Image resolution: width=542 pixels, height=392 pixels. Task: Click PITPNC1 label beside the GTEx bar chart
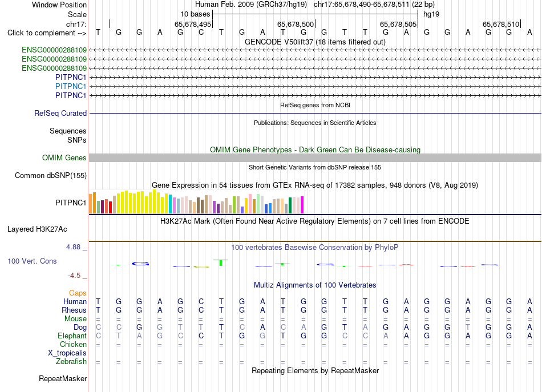click(x=71, y=203)
